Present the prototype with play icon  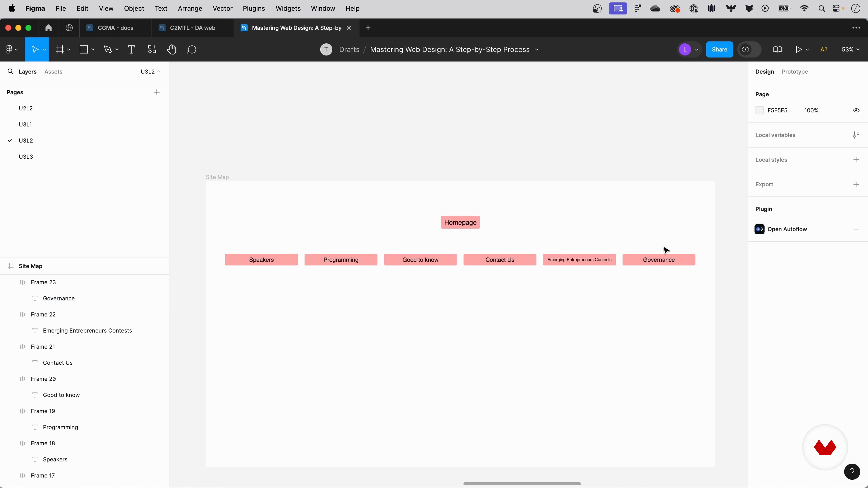click(798, 49)
